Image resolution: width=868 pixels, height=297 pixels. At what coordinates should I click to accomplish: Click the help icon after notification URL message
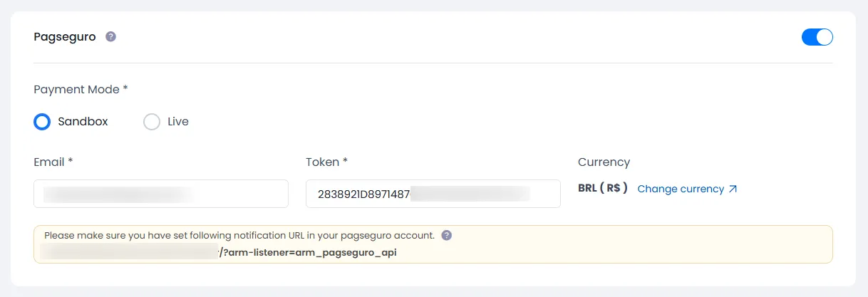[x=446, y=235]
